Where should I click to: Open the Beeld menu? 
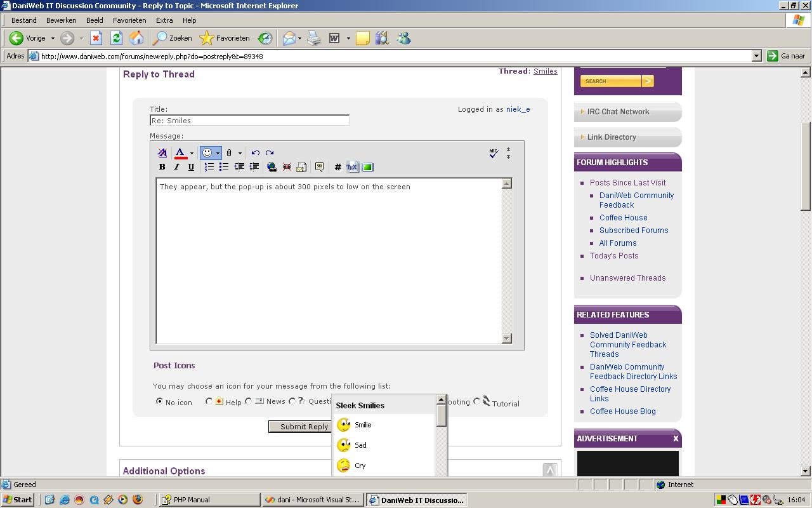click(95, 20)
